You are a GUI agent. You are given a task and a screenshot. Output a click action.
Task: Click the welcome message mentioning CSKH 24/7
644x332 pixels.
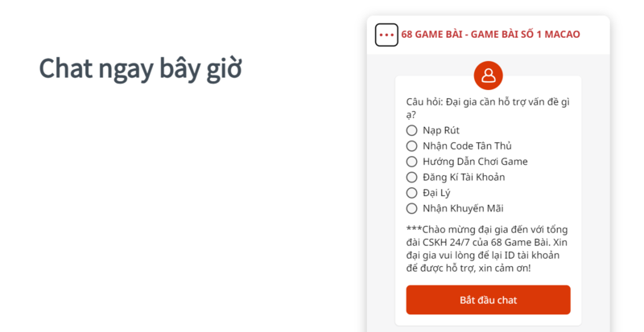pyautogui.click(x=485, y=248)
